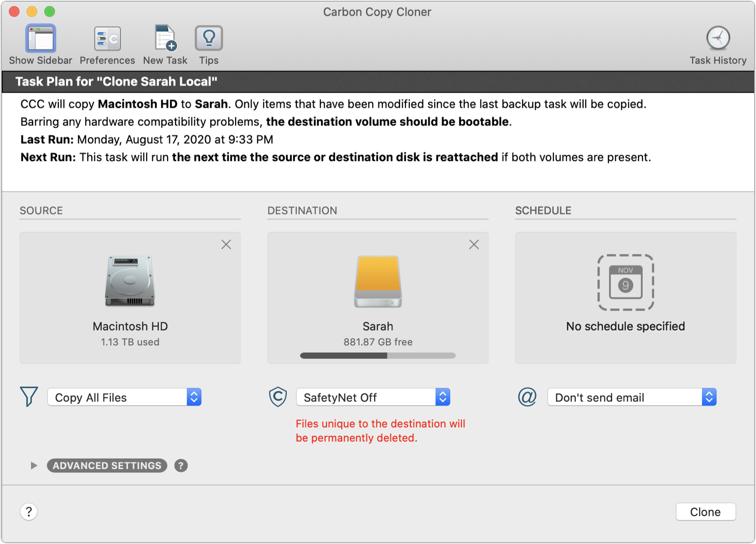Clear the Sarah destination selection
The image size is (756, 544).
pos(474,245)
